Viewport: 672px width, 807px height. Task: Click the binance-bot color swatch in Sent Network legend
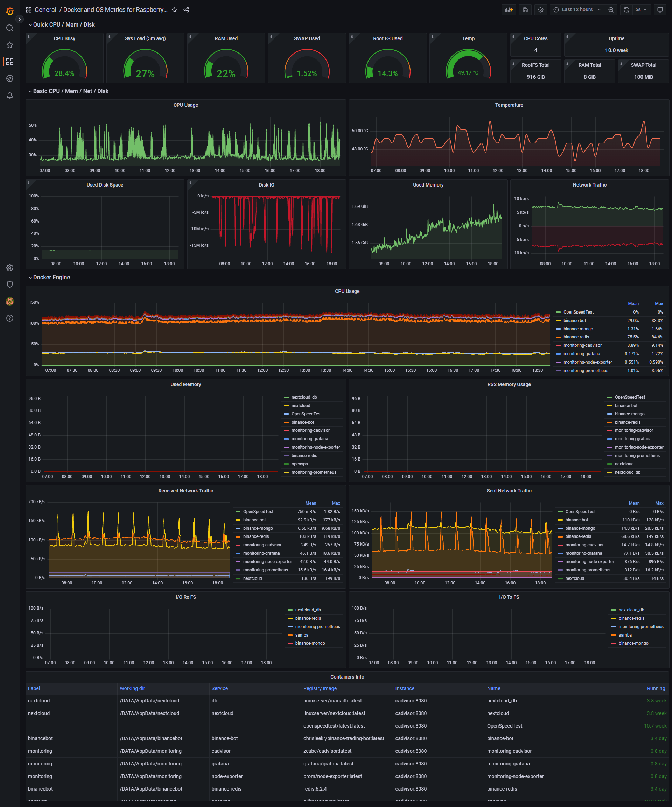tap(560, 520)
